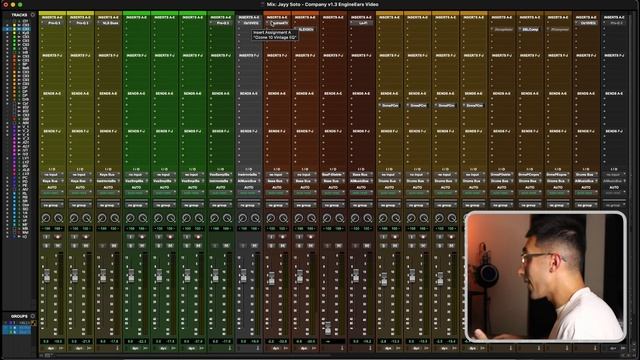
Task: Open the Lo-Fi insert plug-in
Action: [x=361, y=23]
